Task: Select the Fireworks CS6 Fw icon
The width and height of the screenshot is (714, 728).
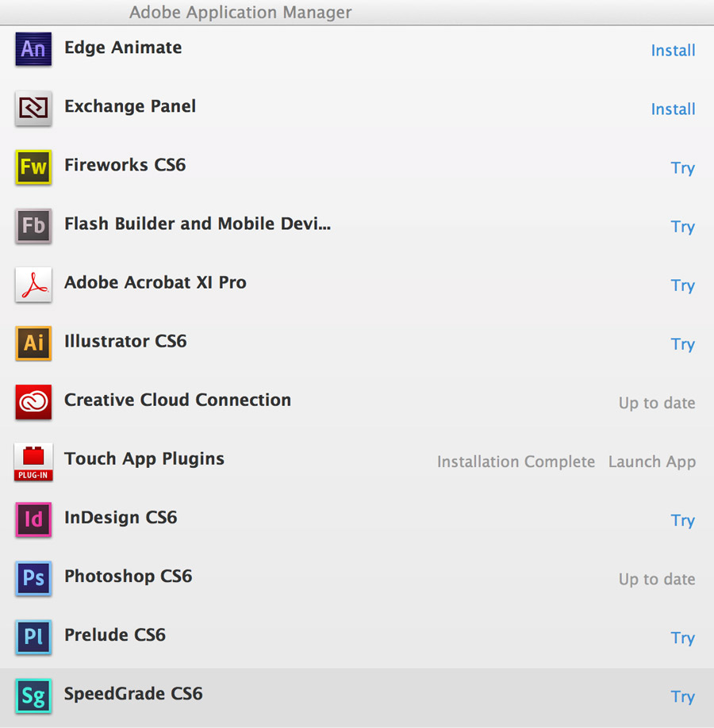Action: coord(33,167)
